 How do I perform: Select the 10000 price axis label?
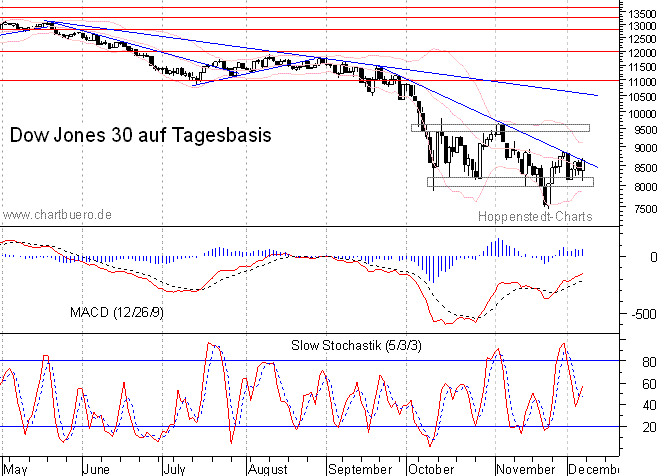click(642, 114)
